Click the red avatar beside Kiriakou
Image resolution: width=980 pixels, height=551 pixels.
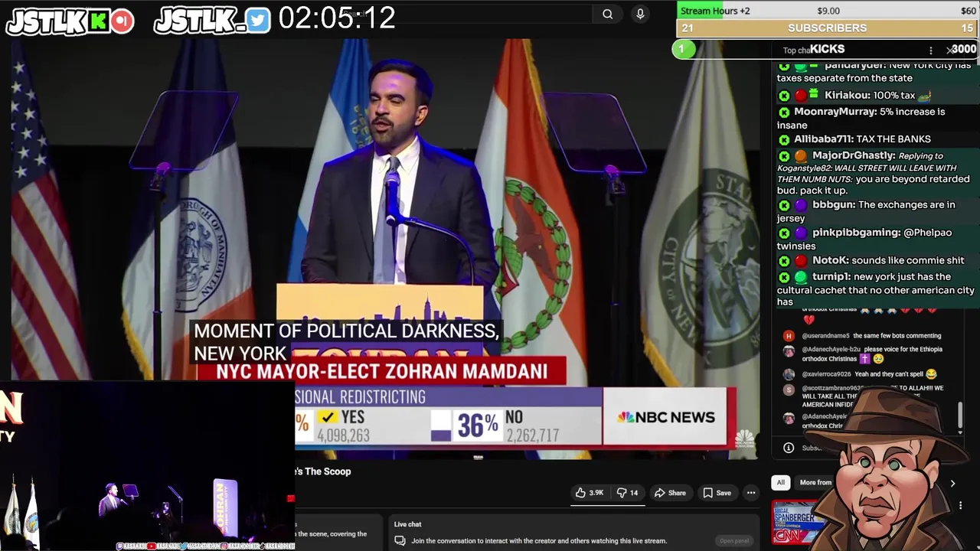coord(801,96)
